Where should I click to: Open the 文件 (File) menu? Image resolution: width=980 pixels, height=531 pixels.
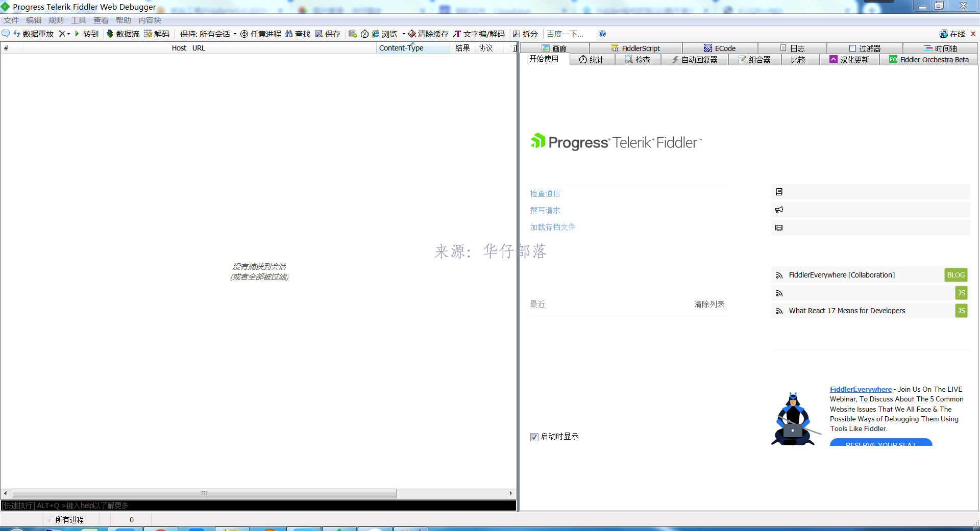pos(11,20)
